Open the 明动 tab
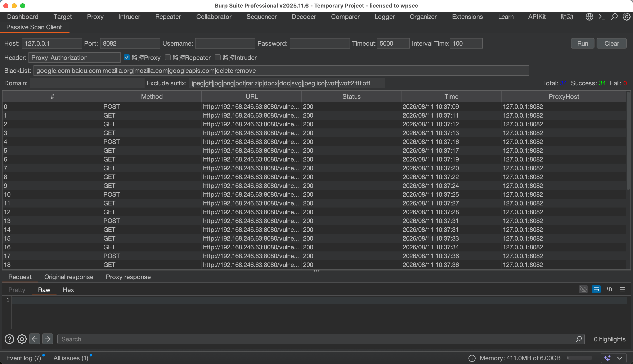The width and height of the screenshot is (633, 364). [567, 17]
